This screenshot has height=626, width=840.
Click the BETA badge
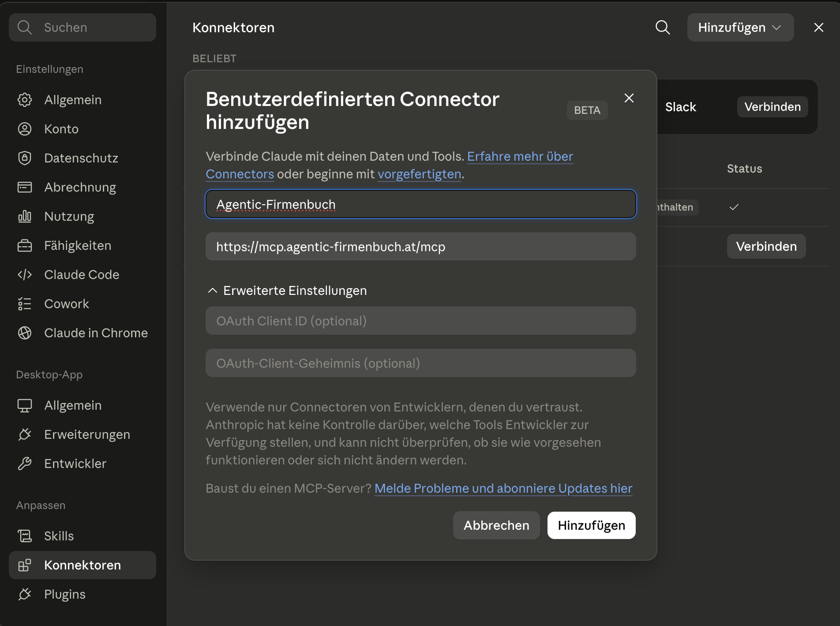point(587,110)
